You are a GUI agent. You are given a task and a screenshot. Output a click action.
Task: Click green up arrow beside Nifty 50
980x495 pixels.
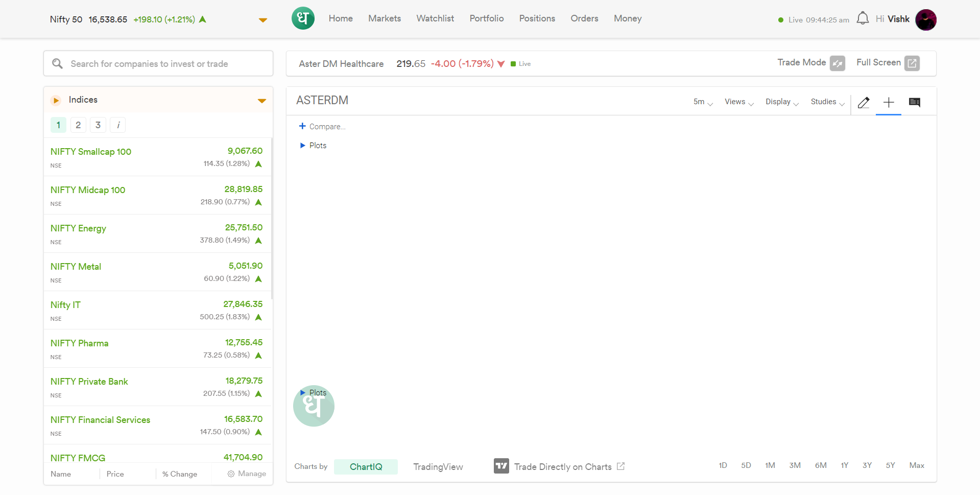[202, 19]
